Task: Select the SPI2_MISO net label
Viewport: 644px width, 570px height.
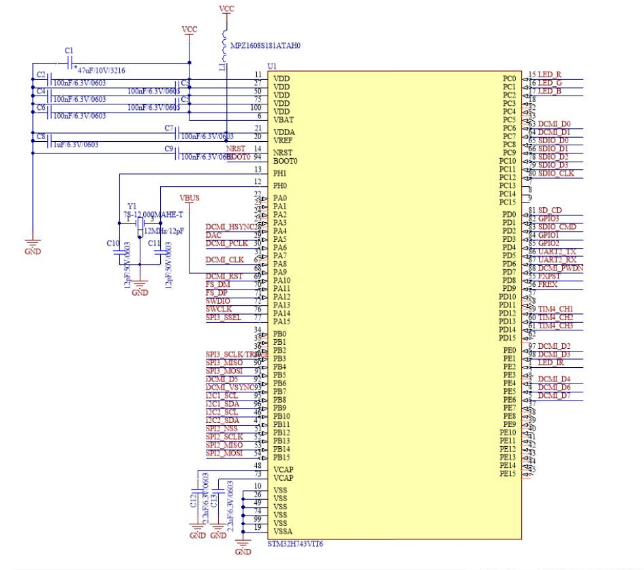Action: [x=224, y=445]
